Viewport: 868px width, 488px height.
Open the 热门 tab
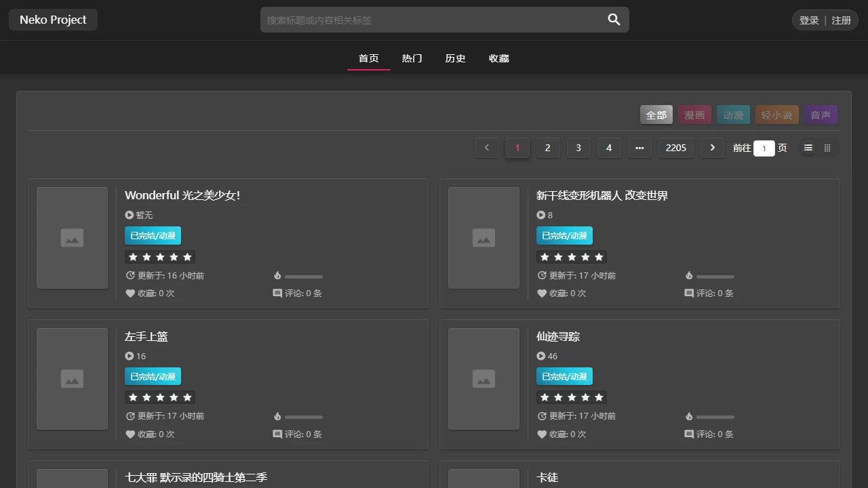coord(412,58)
